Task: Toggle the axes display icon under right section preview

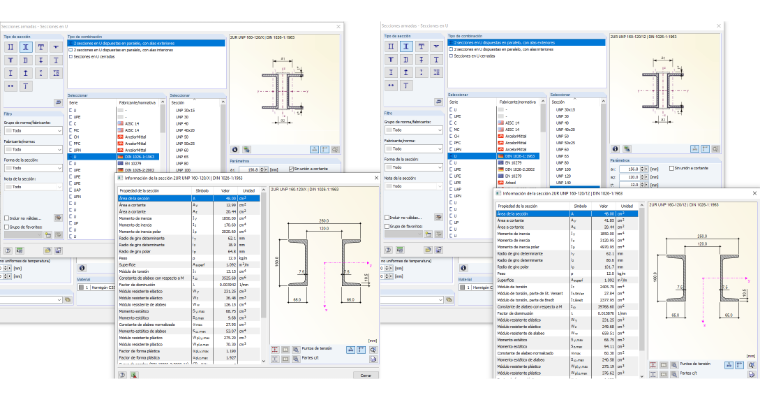Action: (x=705, y=149)
